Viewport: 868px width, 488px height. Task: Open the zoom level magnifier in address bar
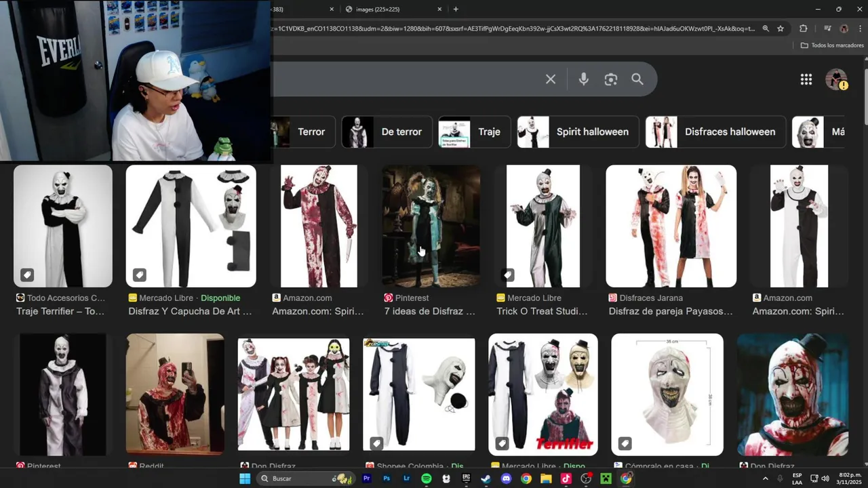(x=766, y=28)
